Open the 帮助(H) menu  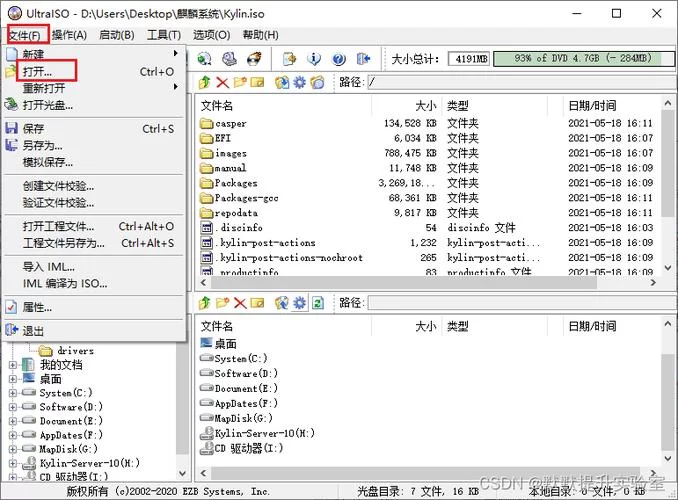[x=260, y=35]
